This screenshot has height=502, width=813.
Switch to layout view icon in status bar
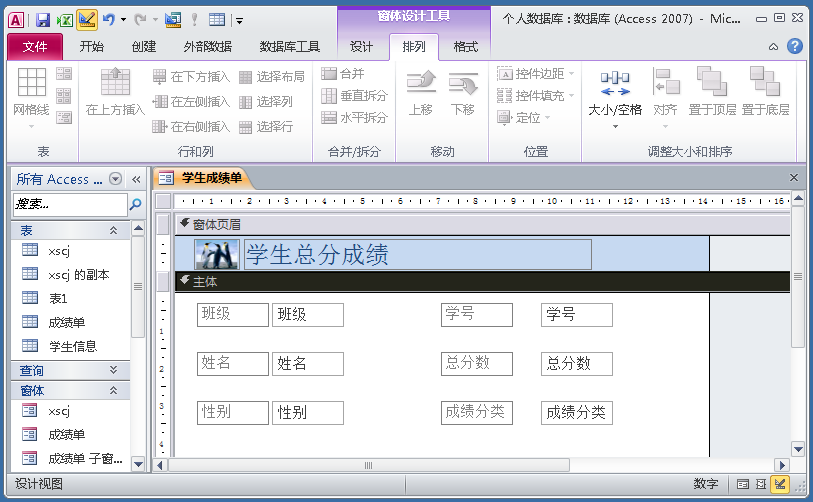pyautogui.click(x=761, y=484)
